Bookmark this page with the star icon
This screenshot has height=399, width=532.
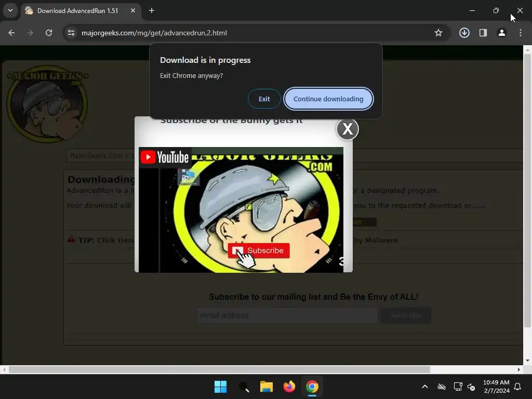tap(438, 33)
